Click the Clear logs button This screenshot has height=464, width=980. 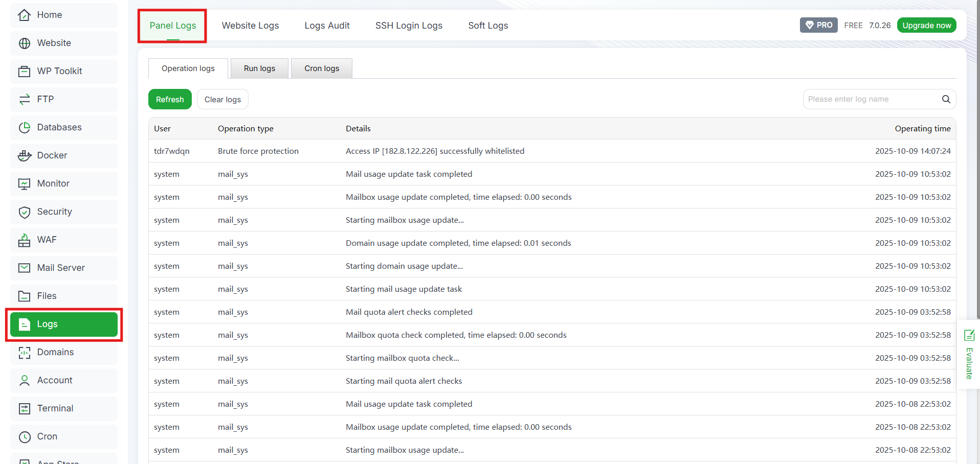[x=222, y=99]
